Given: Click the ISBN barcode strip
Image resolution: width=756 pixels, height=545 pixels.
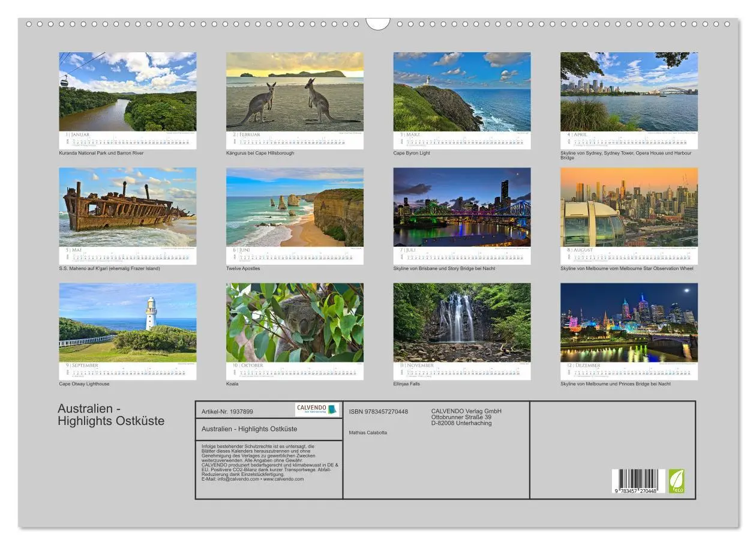Looking at the screenshot, I should [x=638, y=480].
